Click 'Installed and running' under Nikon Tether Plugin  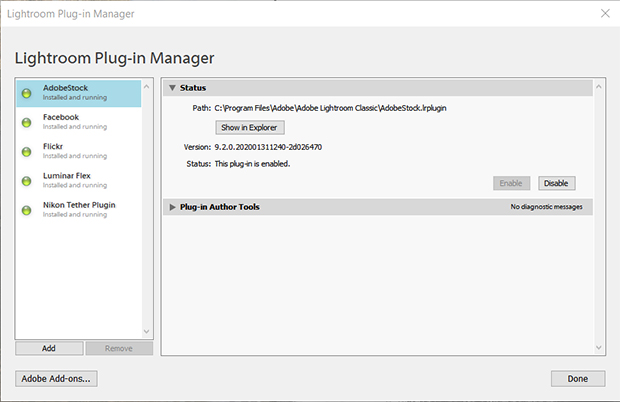click(x=75, y=215)
